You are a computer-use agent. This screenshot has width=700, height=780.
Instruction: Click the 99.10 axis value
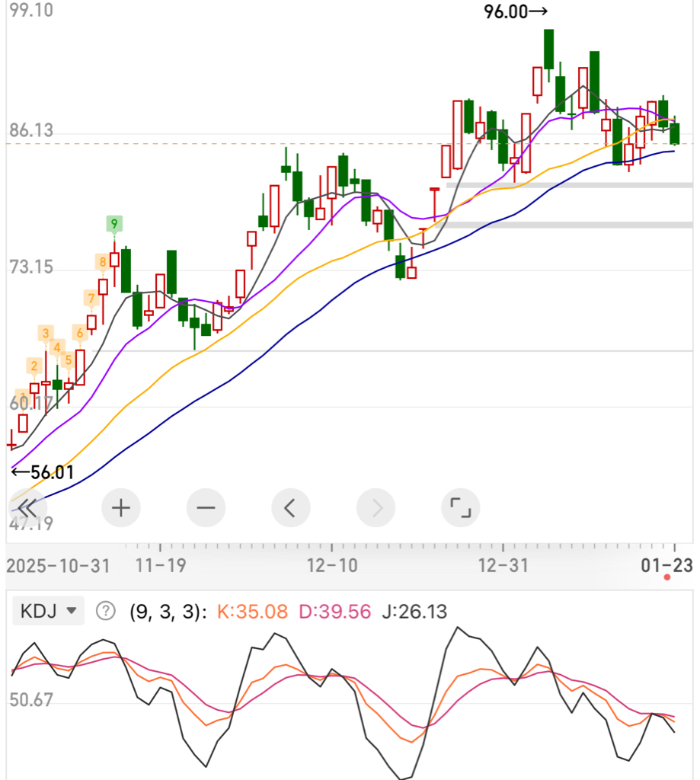[x=31, y=10]
